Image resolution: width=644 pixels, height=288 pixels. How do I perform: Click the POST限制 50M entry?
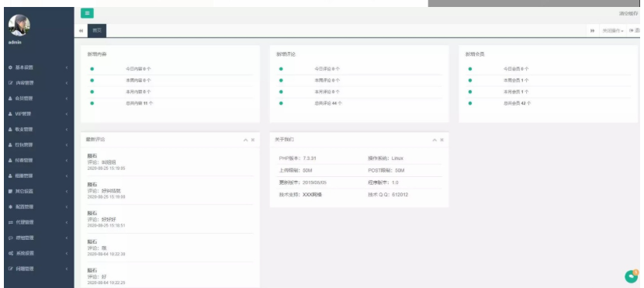pyautogui.click(x=386, y=171)
